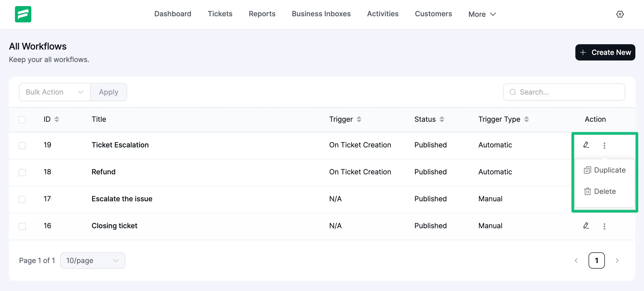The height and width of the screenshot is (291, 644).
Task: Open the Bulk Action dropdown
Action: [x=55, y=92]
